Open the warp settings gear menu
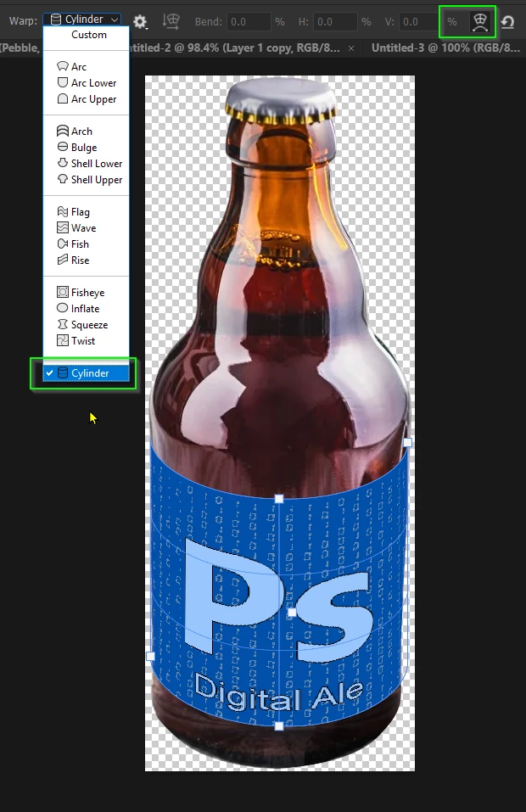The image size is (526, 812). click(140, 21)
